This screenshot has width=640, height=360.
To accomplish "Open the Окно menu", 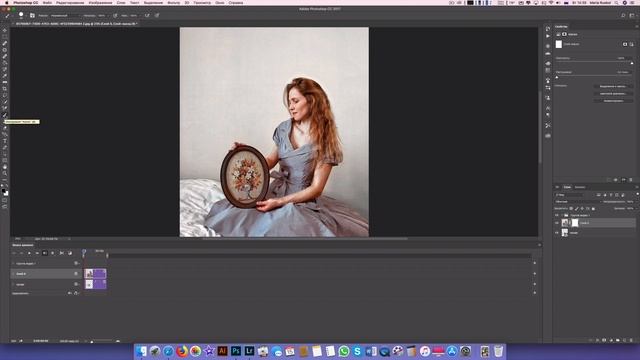I will 220,2.
